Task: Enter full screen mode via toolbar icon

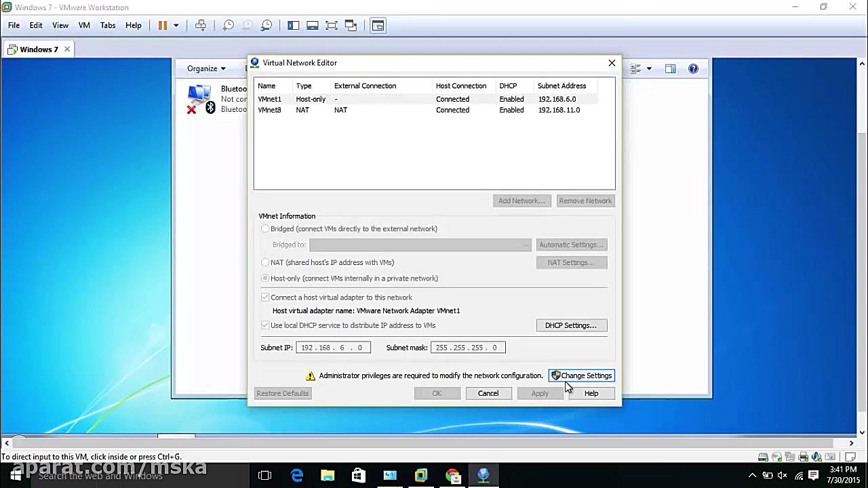Action: (x=332, y=25)
